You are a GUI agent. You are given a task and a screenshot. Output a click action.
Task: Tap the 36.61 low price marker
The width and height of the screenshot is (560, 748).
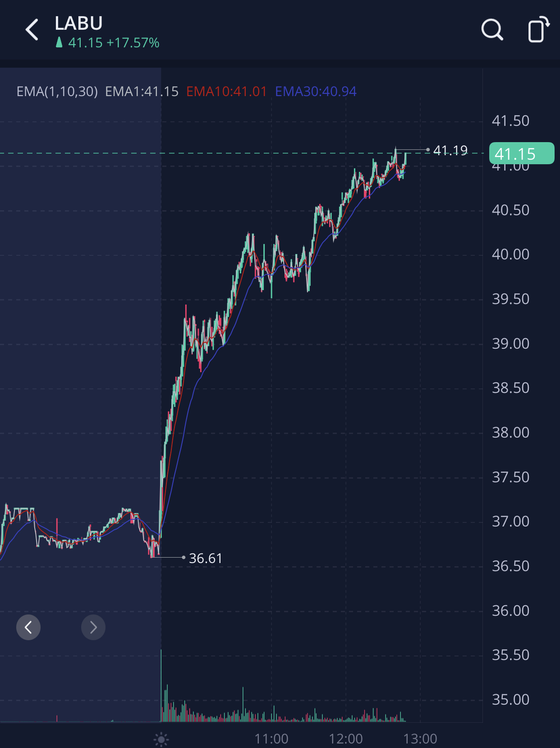(x=206, y=559)
